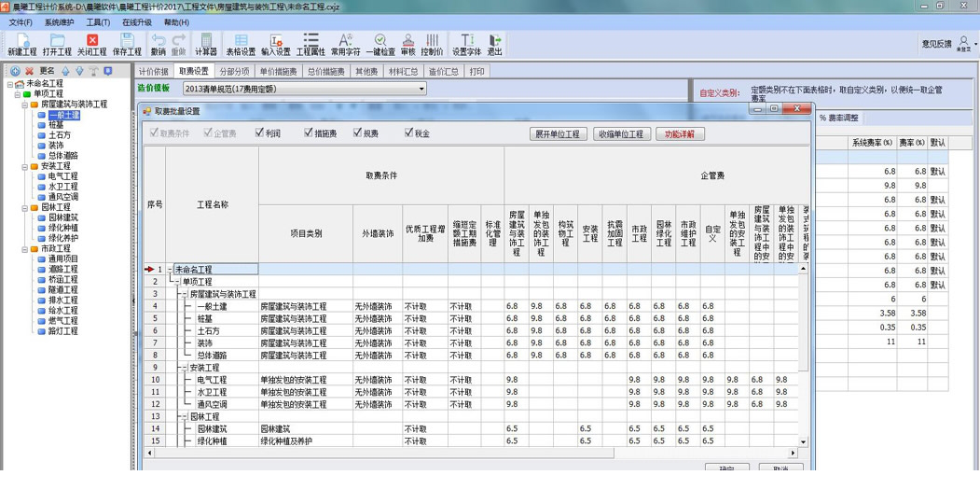Image resolution: width=980 pixels, height=489 pixels.
Task: Click the 展开单位工程 button
Action: coord(559,133)
